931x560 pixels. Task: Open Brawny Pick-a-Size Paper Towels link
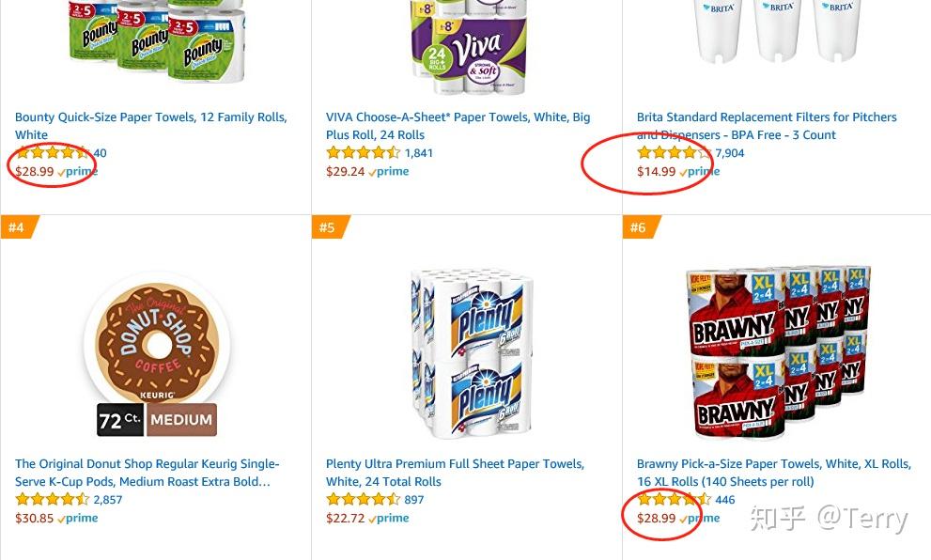click(773, 464)
